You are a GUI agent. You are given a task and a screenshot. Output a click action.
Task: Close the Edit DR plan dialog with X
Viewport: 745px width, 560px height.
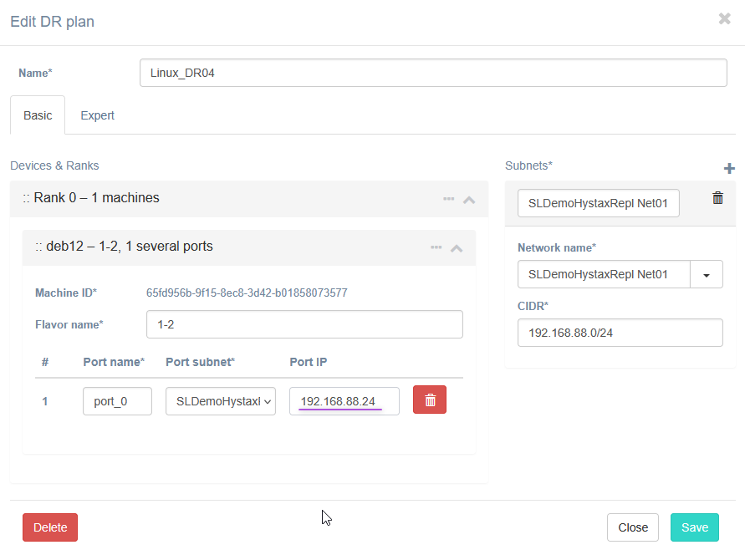pyautogui.click(x=724, y=19)
